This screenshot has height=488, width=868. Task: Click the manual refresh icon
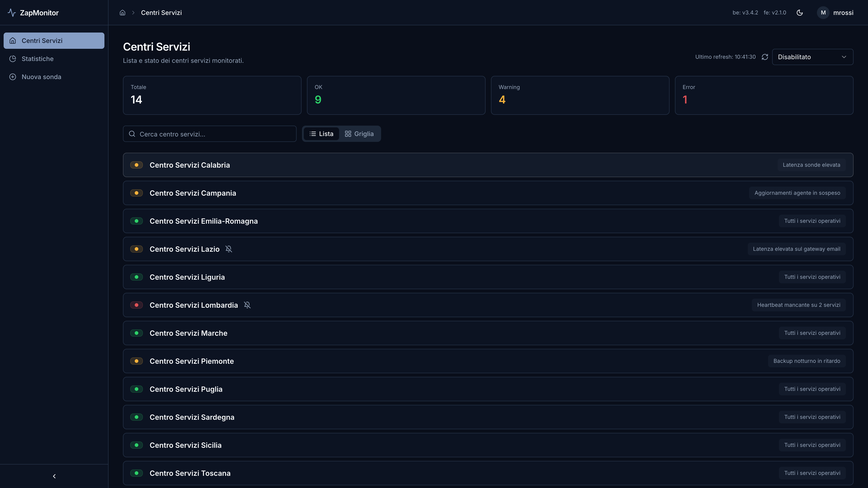click(x=765, y=57)
